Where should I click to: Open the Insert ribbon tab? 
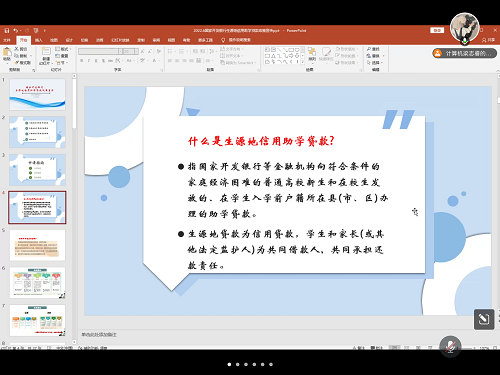tap(39, 40)
